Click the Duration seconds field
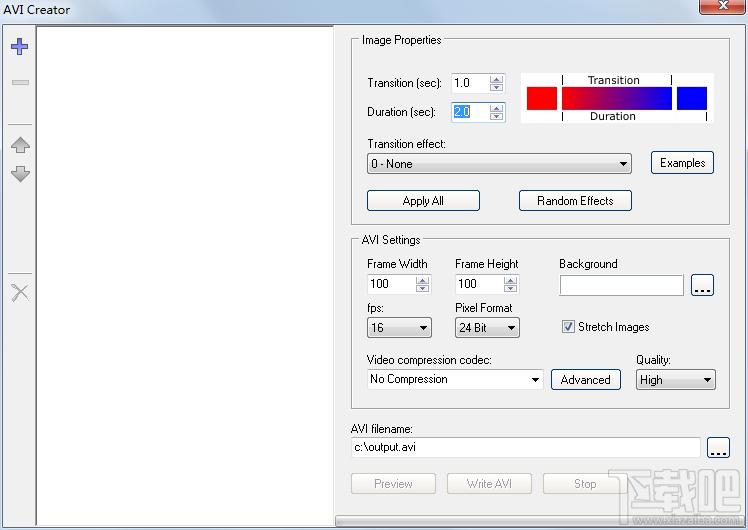Image resolution: width=748 pixels, height=530 pixels. coord(470,112)
